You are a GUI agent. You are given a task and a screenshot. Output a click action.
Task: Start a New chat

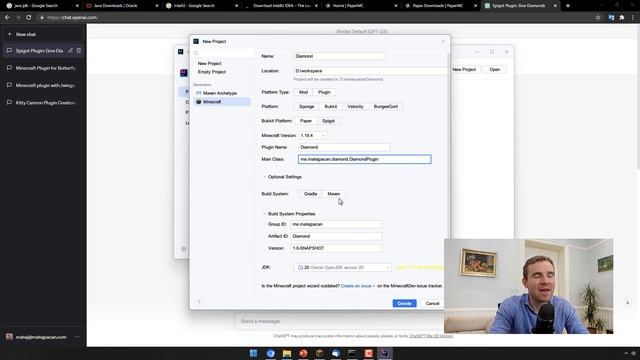(43, 34)
